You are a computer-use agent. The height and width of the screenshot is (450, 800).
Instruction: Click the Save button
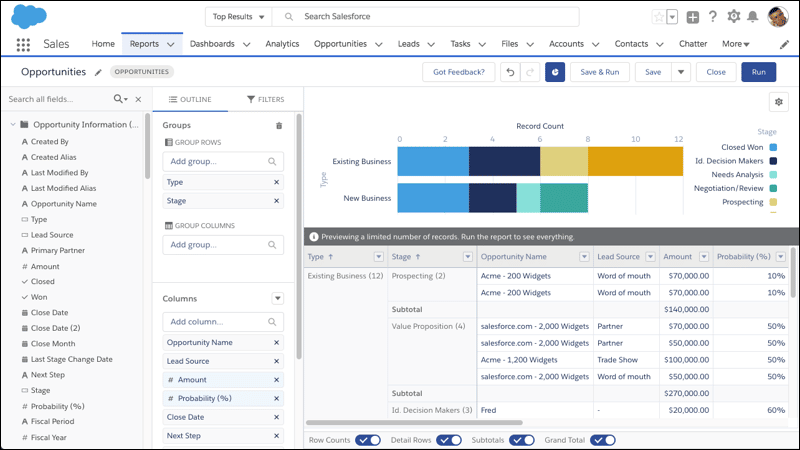click(x=653, y=72)
